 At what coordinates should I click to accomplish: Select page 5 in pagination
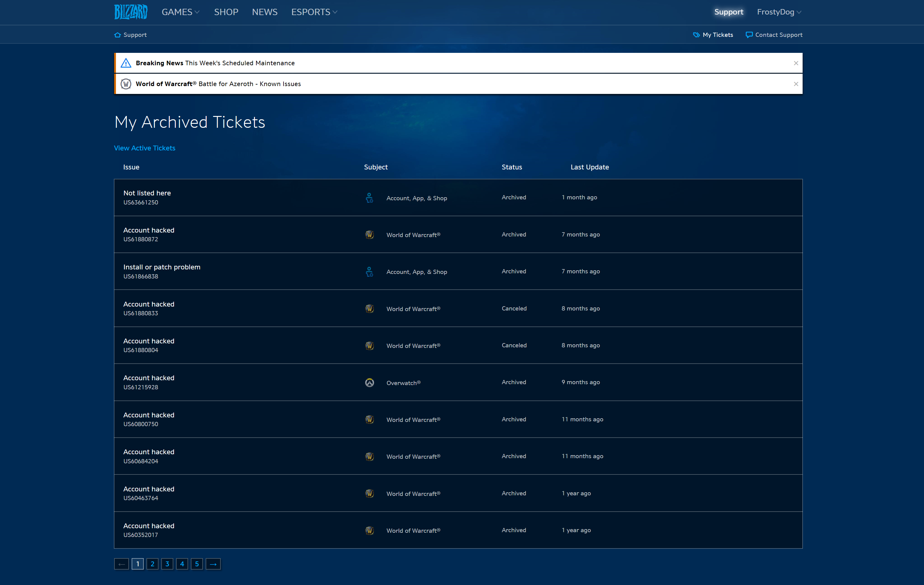pyautogui.click(x=197, y=564)
